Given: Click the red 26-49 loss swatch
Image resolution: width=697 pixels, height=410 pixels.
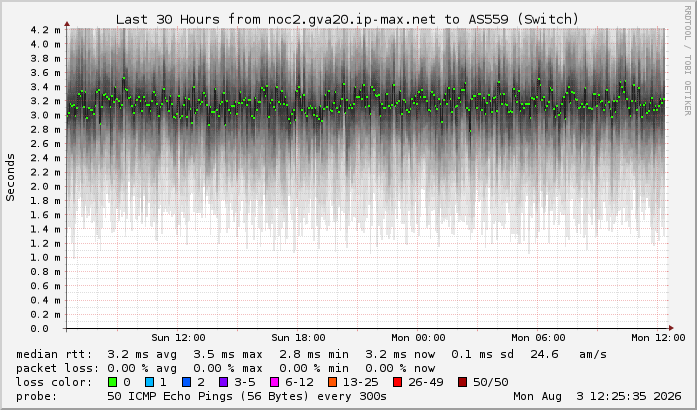Looking at the screenshot, I should coord(397,382).
